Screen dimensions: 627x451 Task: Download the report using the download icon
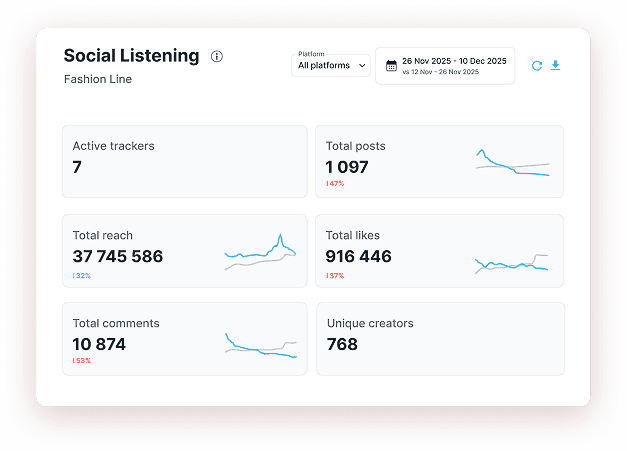click(556, 66)
